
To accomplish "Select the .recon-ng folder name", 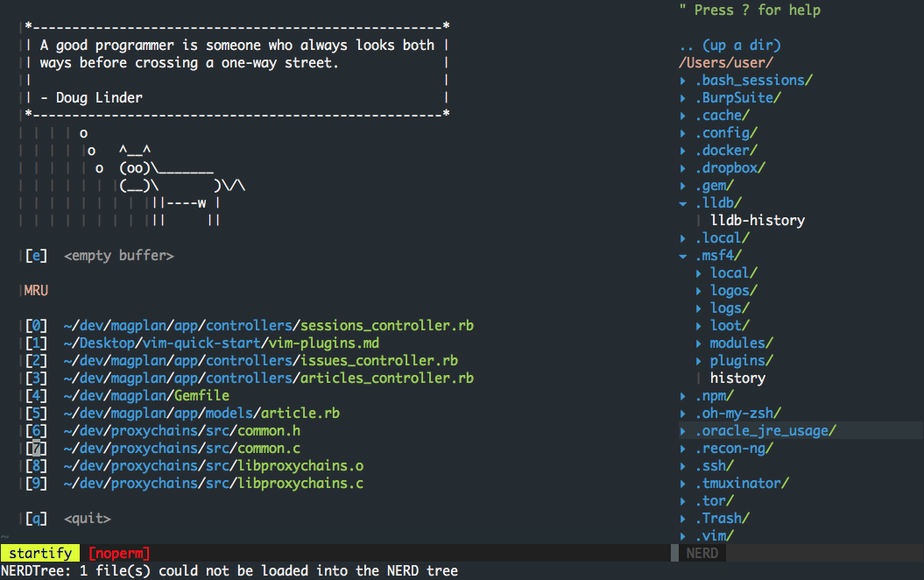I will pyautogui.click(x=734, y=449).
